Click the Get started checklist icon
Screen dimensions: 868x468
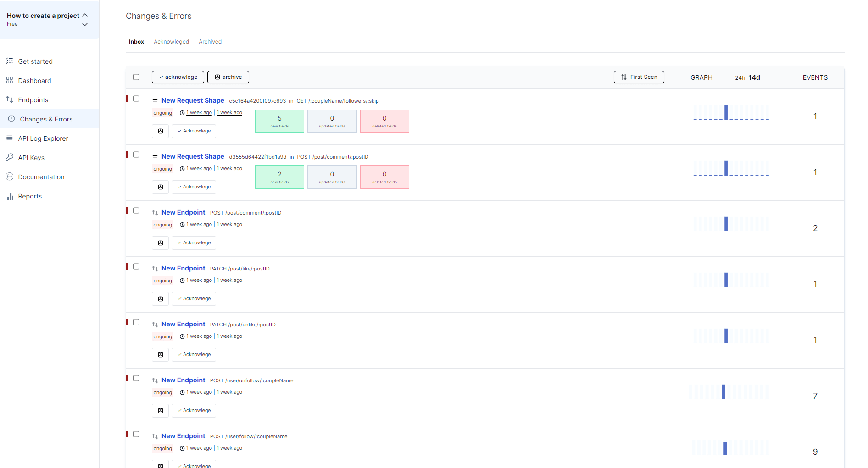[x=10, y=61]
